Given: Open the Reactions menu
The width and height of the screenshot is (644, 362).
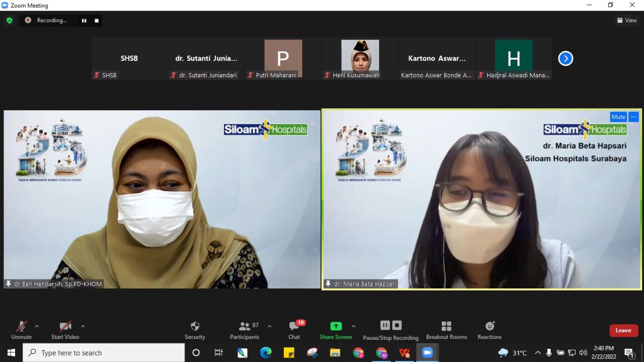Looking at the screenshot, I should click(x=490, y=330).
